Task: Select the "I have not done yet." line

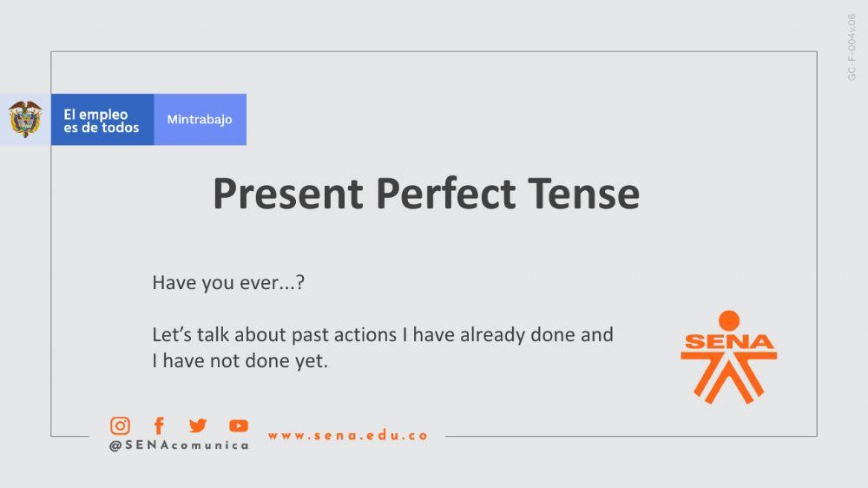Action: pyautogui.click(x=240, y=361)
